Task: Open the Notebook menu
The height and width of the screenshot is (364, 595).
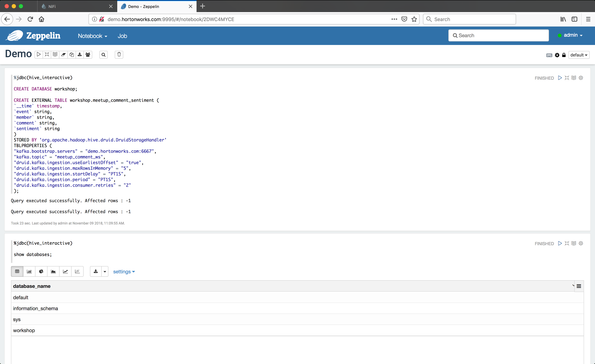Action: [92, 36]
